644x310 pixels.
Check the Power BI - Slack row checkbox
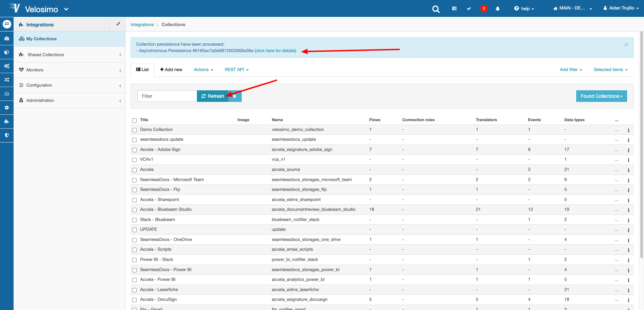click(135, 260)
